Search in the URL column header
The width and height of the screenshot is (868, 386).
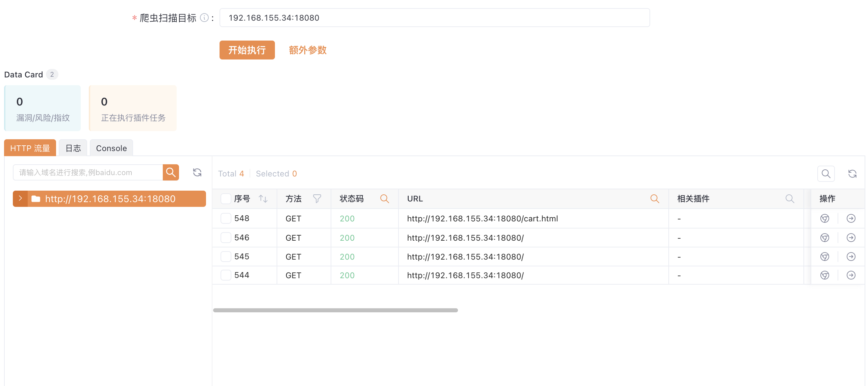pos(655,199)
